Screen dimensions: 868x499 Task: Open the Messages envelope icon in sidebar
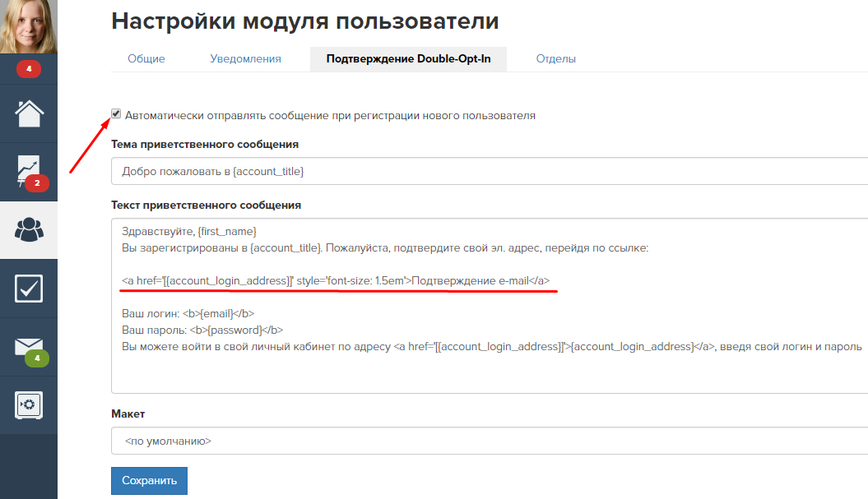click(29, 348)
